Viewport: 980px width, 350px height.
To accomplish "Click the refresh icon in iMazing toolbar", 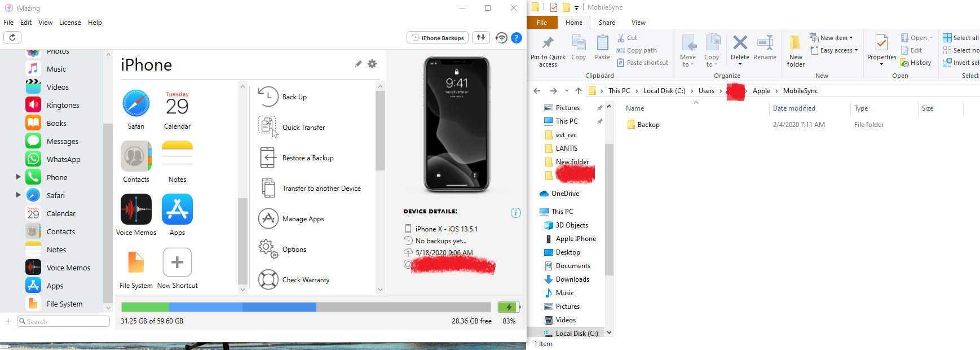I will (x=12, y=37).
